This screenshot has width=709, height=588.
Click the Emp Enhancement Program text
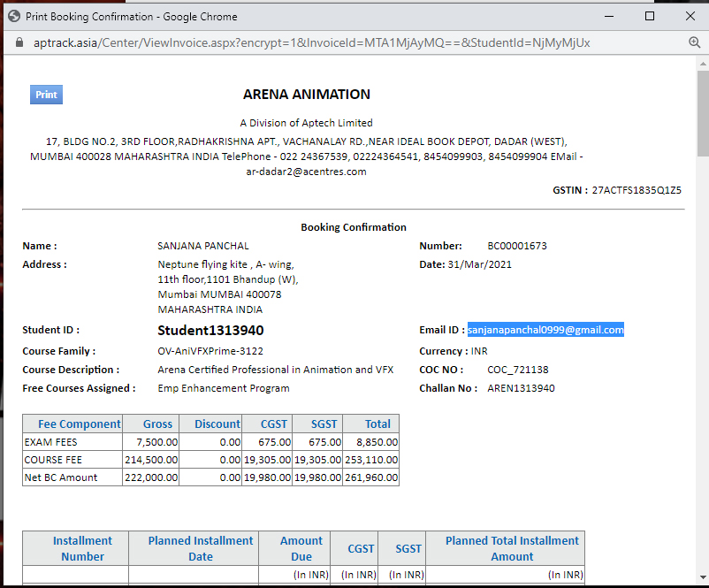(x=224, y=388)
